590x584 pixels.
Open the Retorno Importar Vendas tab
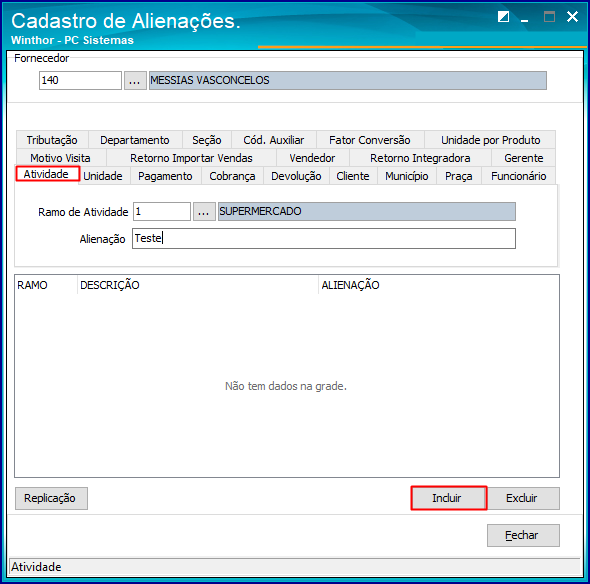(x=191, y=158)
